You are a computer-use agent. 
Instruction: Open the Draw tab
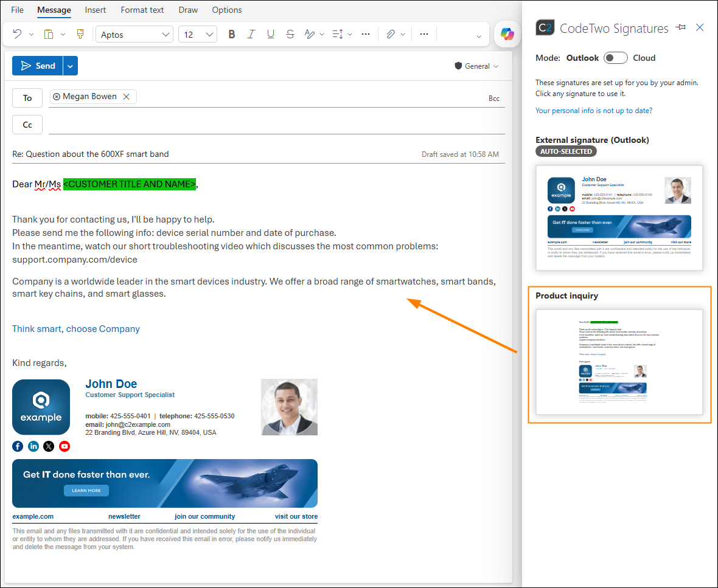tap(188, 10)
